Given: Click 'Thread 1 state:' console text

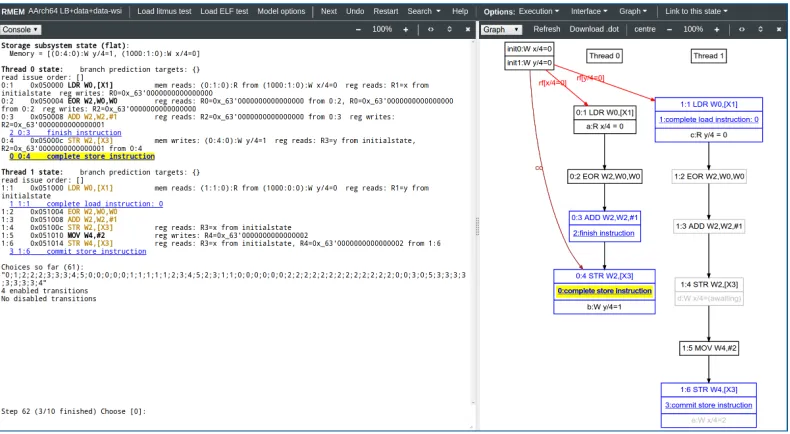Looking at the screenshot, I should tap(32, 172).
